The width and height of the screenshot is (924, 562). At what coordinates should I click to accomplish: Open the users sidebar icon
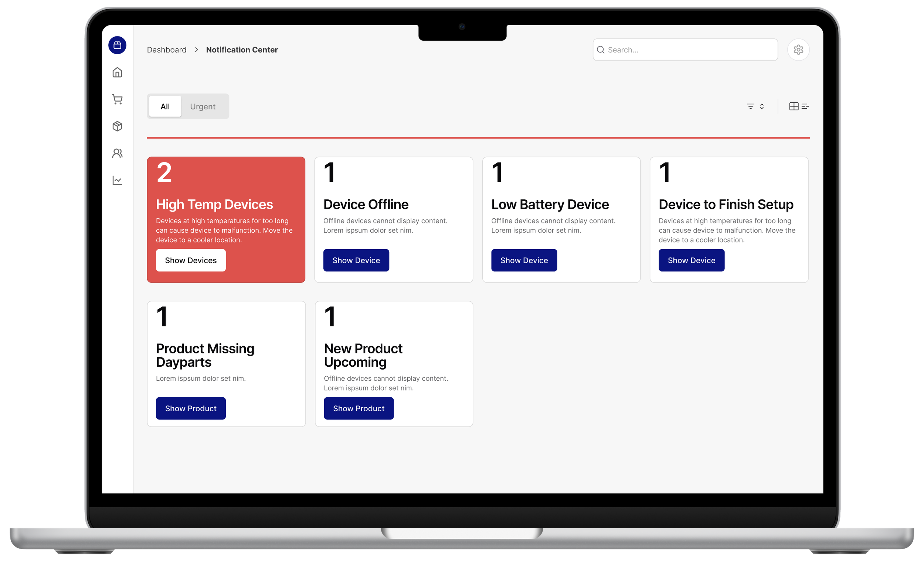[x=118, y=153]
